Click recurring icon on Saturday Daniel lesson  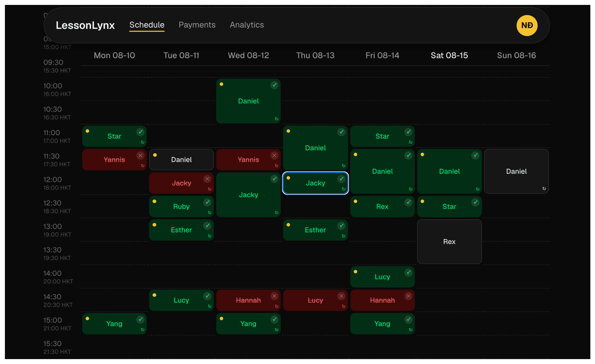pyautogui.click(x=478, y=189)
